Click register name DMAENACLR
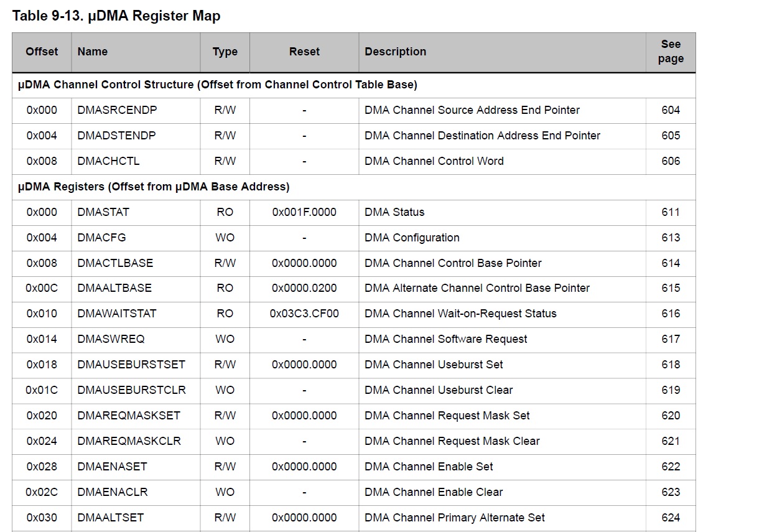772x532 pixels. click(x=113, y=492)
